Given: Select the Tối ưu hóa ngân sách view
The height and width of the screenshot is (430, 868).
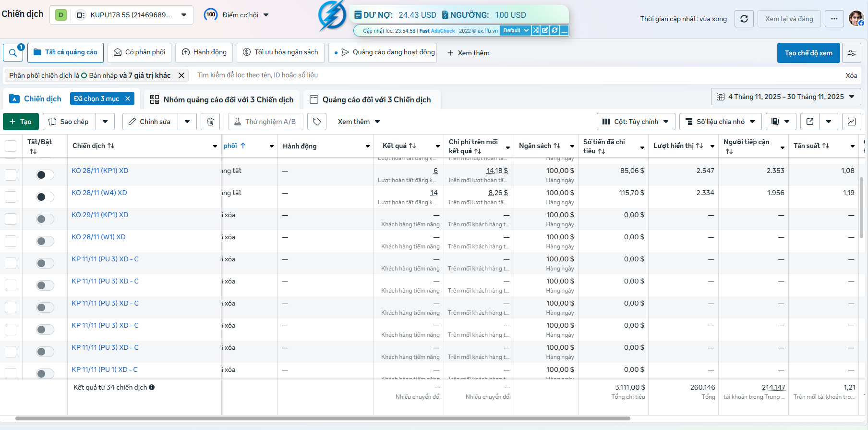Looking at the screenshot, I should [280, 52].
